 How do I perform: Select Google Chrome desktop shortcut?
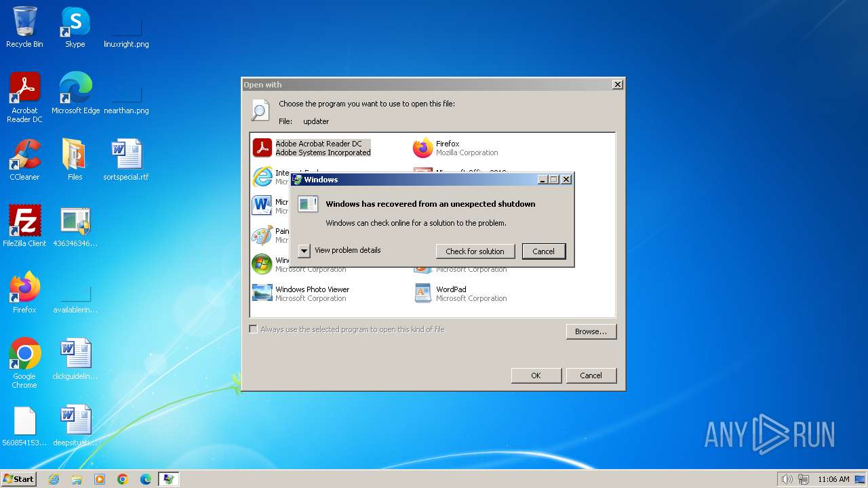(x=24, y=363)
